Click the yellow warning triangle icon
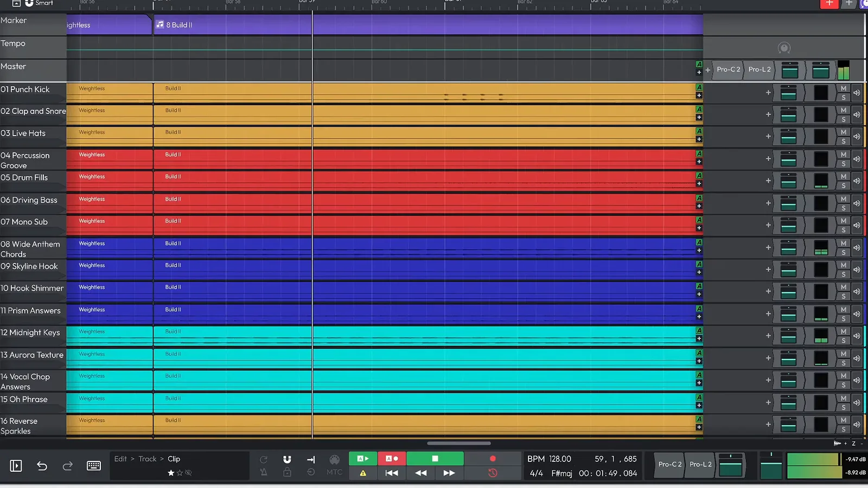The image size is (868, 488). [x=363, y=473]
